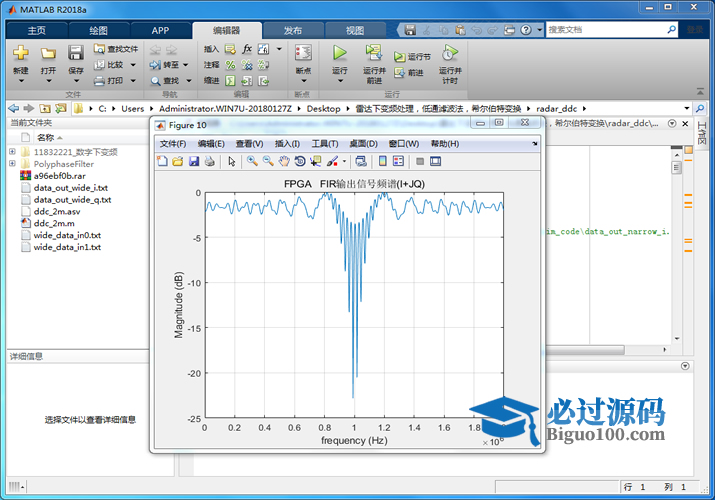Toggle the Zoom In tool in Figure 10
The image size is (715, 500).
(252, 161)
